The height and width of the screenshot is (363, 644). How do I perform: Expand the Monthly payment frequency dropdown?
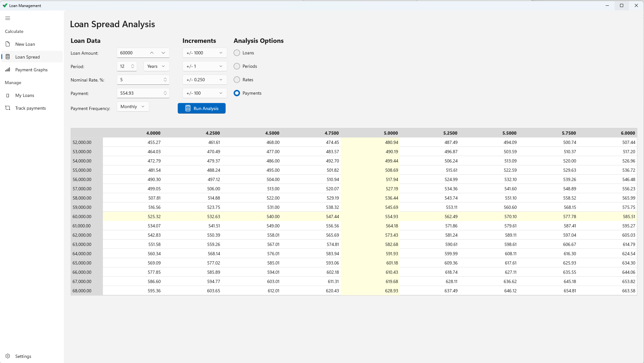[133, 107]
